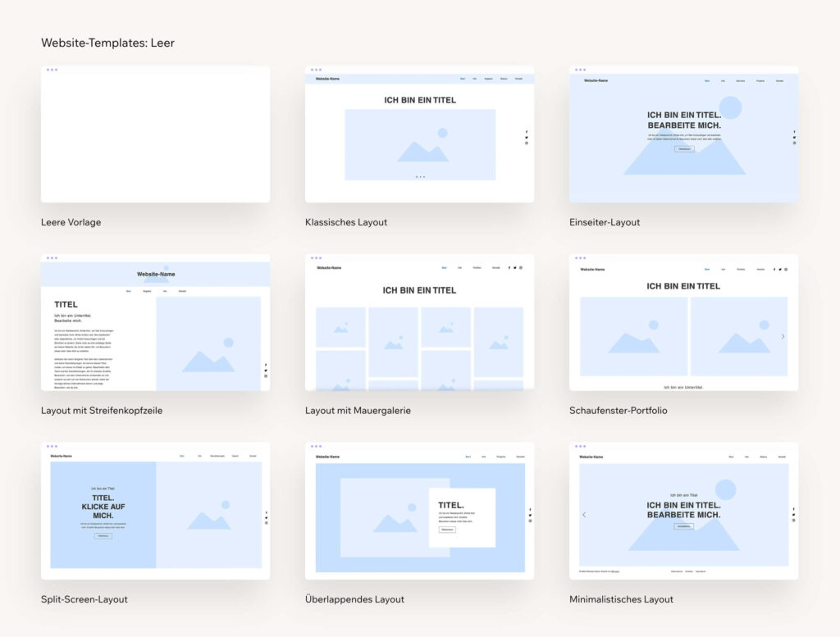The height and width of the screenshot is (637, 840).
Task: Click the Instagram icon on Einseiter-Layout template
Action: point(794,143)
